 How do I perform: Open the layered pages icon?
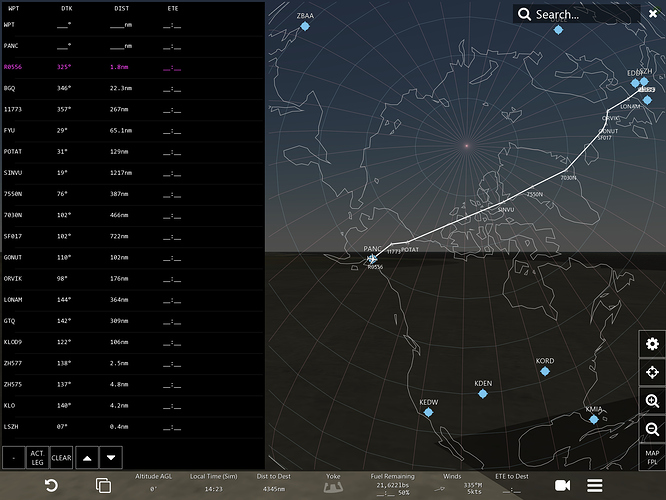coord(103,486)
